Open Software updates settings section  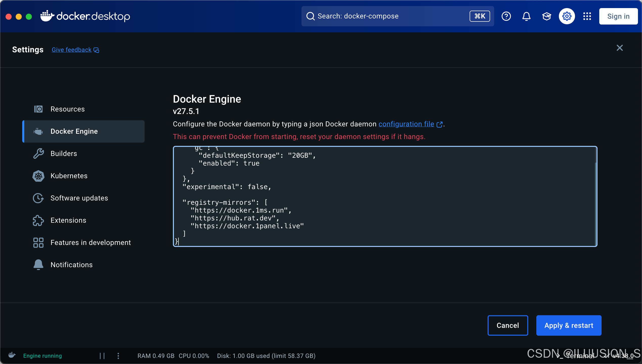click(83, 198)
